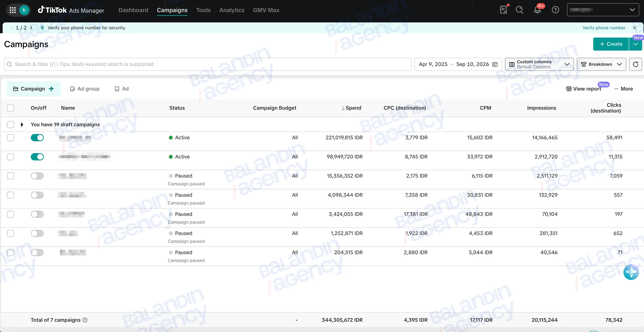The width and height of the screenshot is (644, 332).
Task: Click the calendar icon in date range
Action: click(x=495, y=64)
